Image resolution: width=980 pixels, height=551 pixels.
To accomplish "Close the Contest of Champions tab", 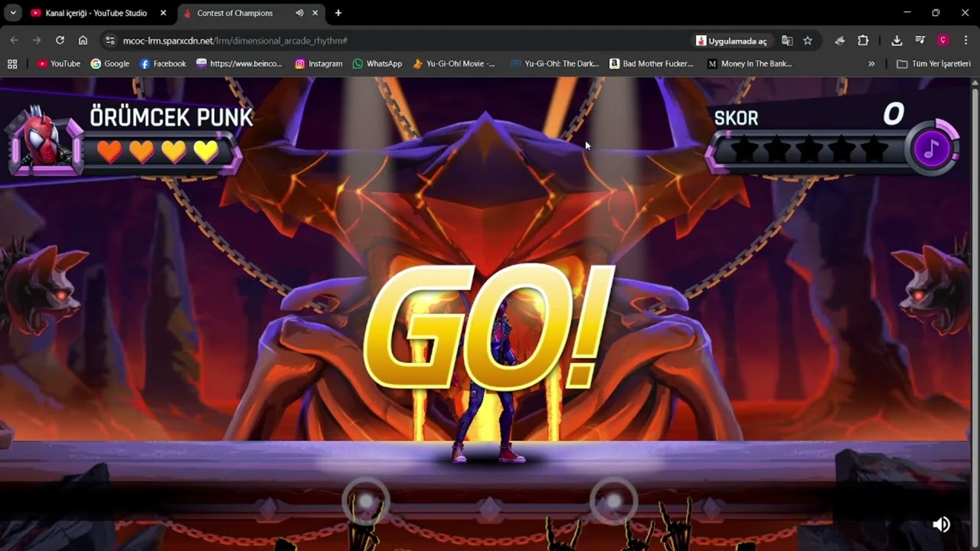I will 315,13.
